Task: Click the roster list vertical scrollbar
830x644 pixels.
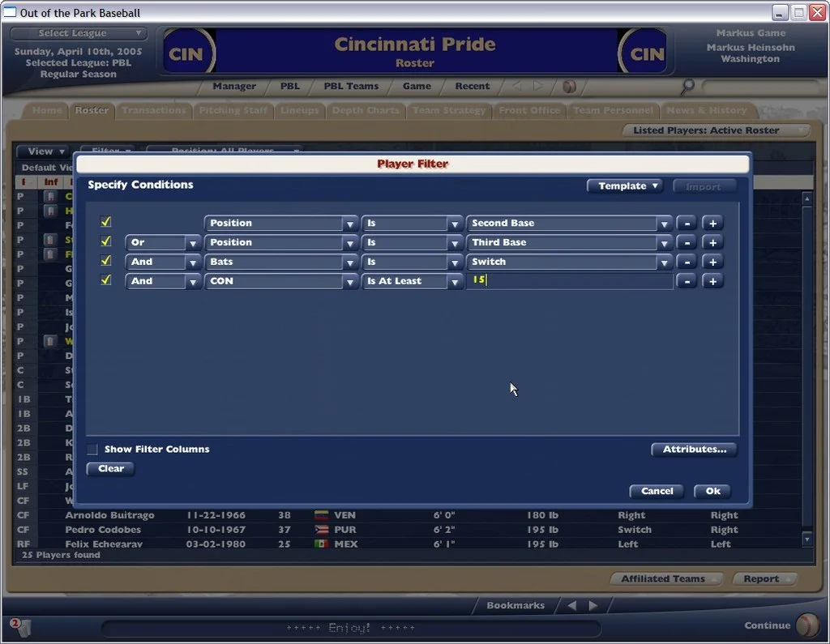Action: click(806, 365)
